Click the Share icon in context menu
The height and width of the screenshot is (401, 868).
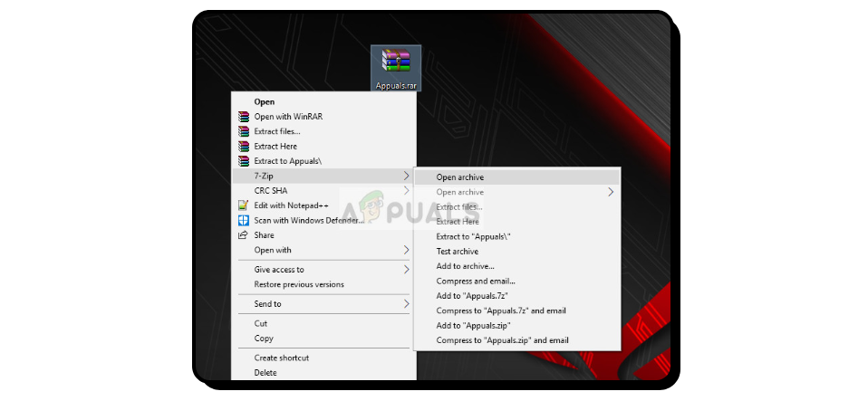(243, 235)
